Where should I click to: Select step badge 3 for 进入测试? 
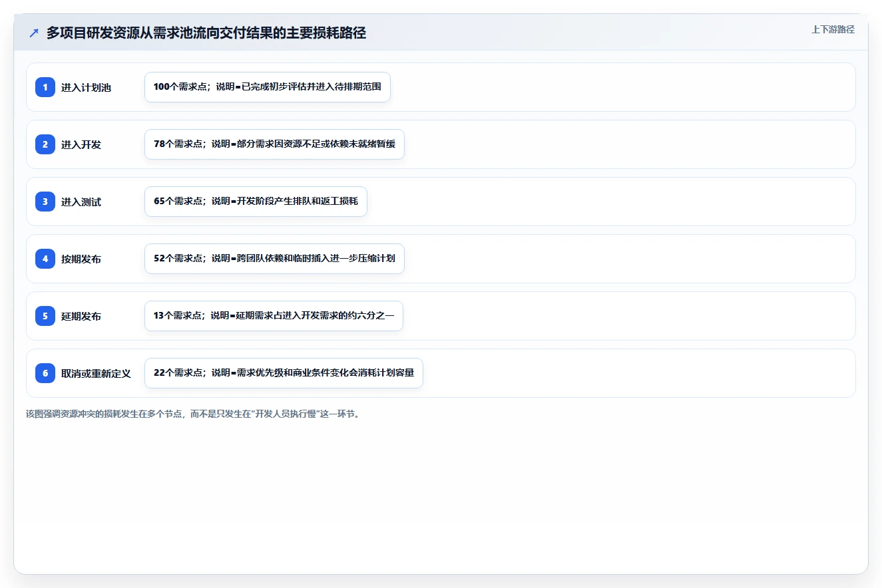(45, 202)
